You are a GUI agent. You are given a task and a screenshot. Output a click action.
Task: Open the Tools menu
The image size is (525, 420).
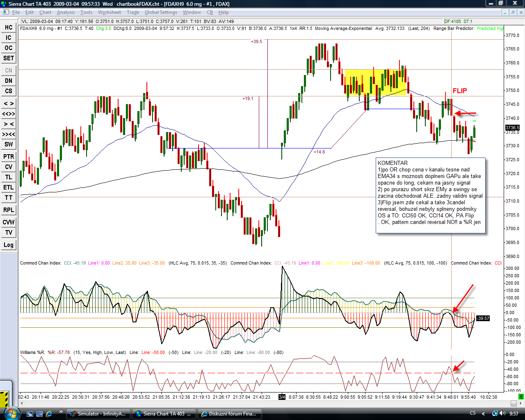86,12
